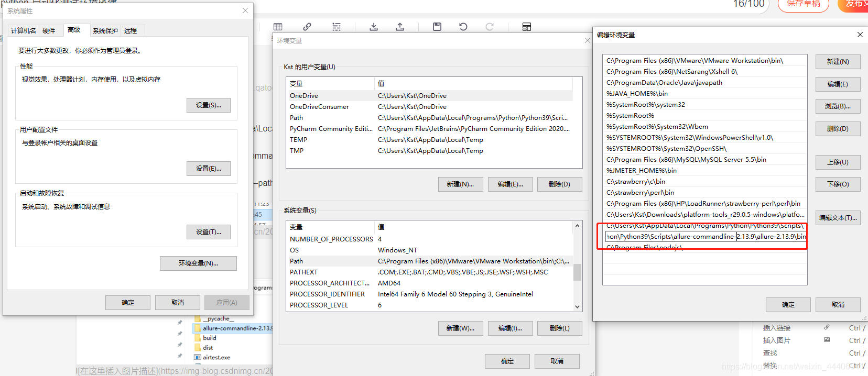This screenshot has height=376, width=868.
Task: Select the TEMP user variable row
Action: pyautogui.click(x=429, y=140)
